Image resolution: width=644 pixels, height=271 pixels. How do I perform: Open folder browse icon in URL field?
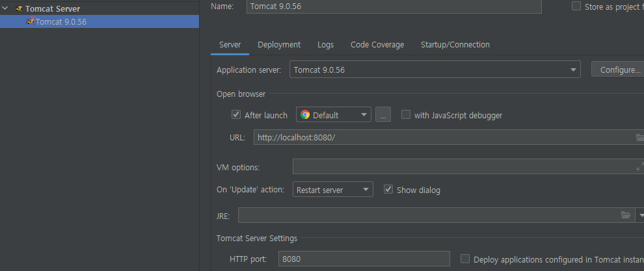pos(639,138)
